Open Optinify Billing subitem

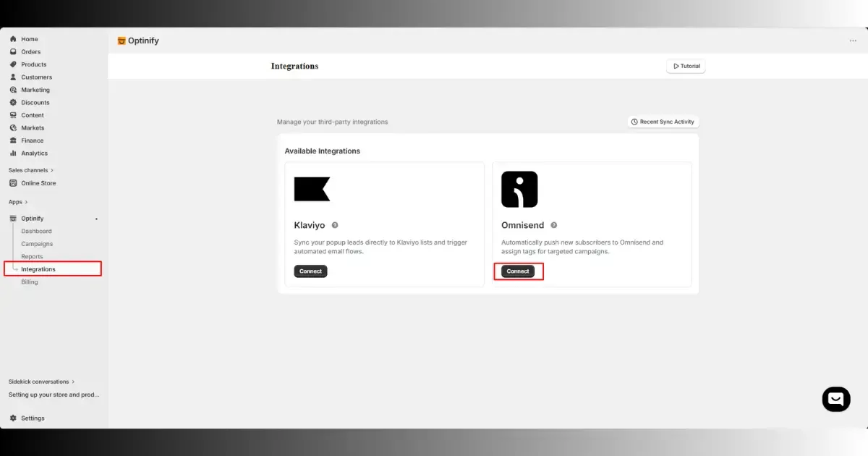pos(30,282)
